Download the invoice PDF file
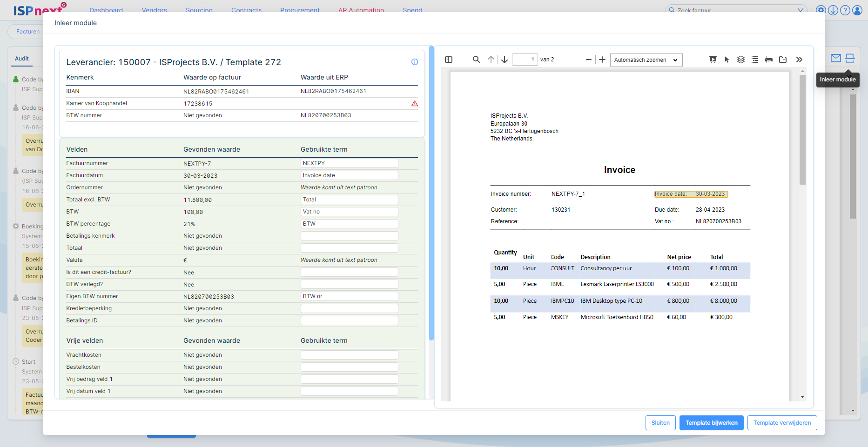Screen dimensions: 868x447 (x=783, y=60)
